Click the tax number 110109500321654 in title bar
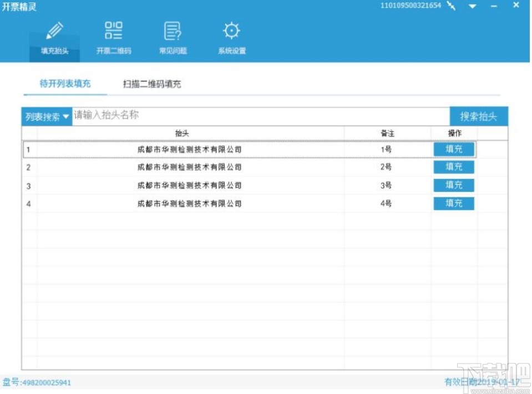Screen dimensions: 532x394 click(411, 6)
